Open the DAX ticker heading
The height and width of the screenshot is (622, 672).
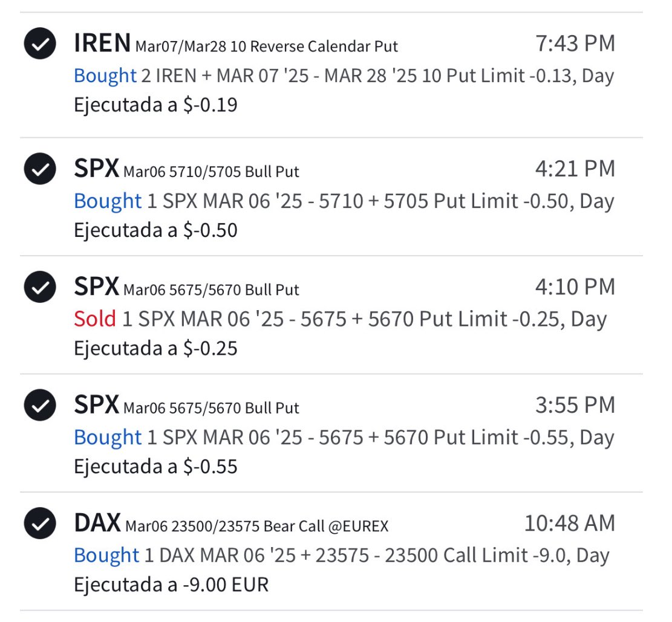(x=97, y=523)
